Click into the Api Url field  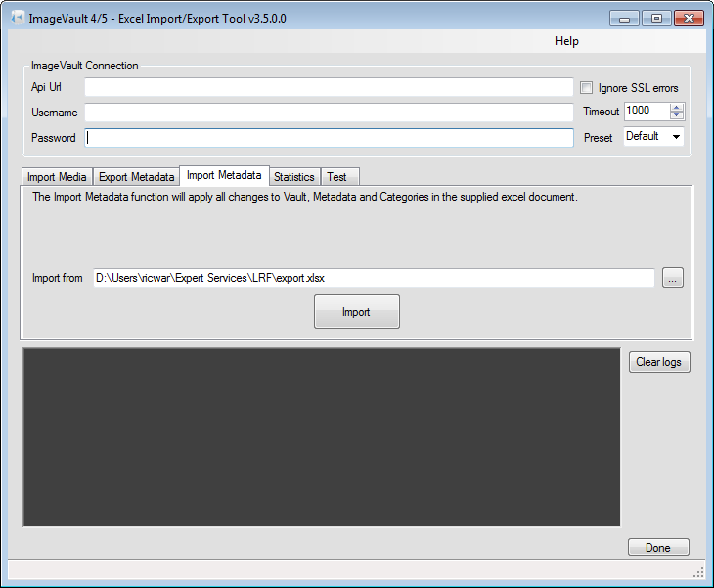(x=329, y=87)
